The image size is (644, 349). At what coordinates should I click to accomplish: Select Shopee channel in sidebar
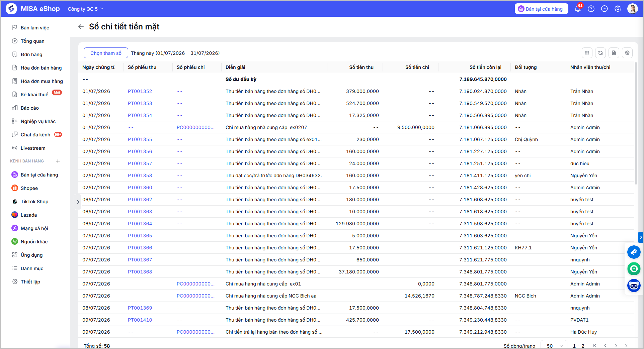point(29,188)
